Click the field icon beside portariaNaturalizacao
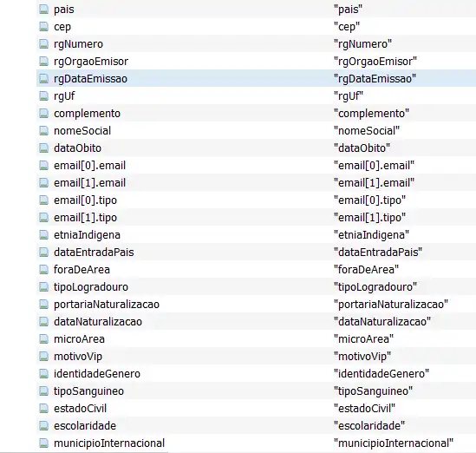 pos(43,304)
